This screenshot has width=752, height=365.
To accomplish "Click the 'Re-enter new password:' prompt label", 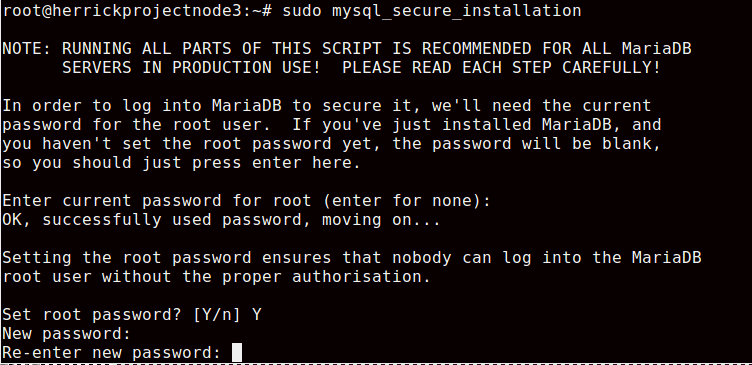I will click(111, 353).
